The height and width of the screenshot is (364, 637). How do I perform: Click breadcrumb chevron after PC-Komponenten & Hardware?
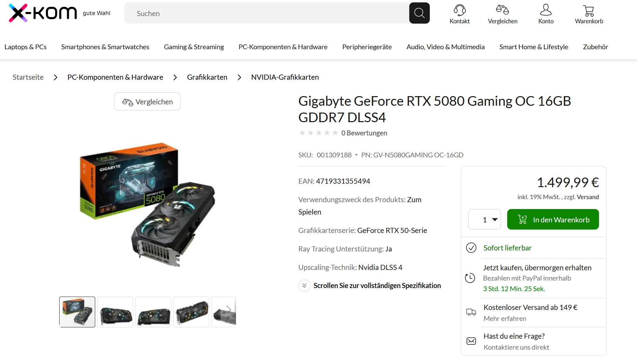[175, 77]
